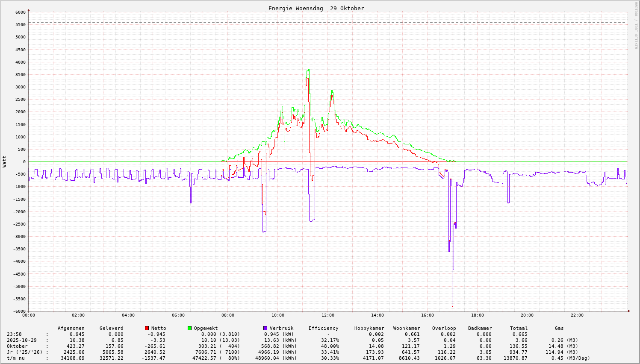Screen dimensions: 640x364
Task: Click the RRDTOOL / TOBI OETIKER watermark
Action: pos(636,25)
